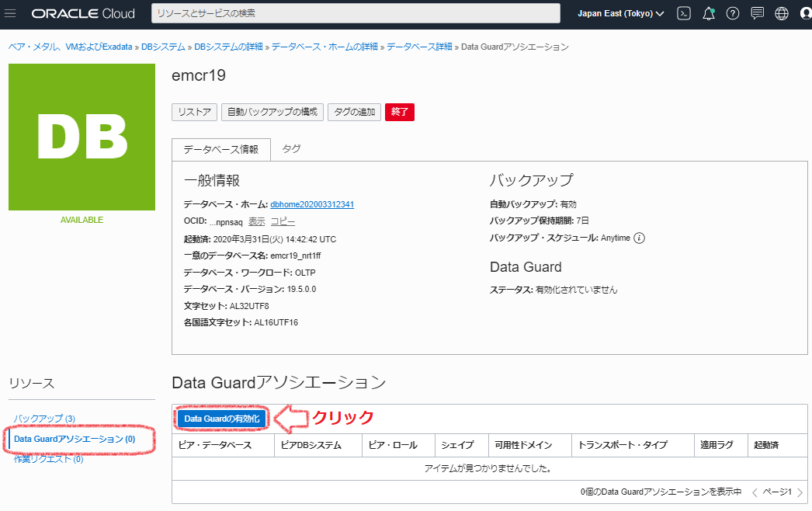This screenshot has height=511, width=812.
Task: Switch to the データベース情報 tab
Action: tap(221, 149)
